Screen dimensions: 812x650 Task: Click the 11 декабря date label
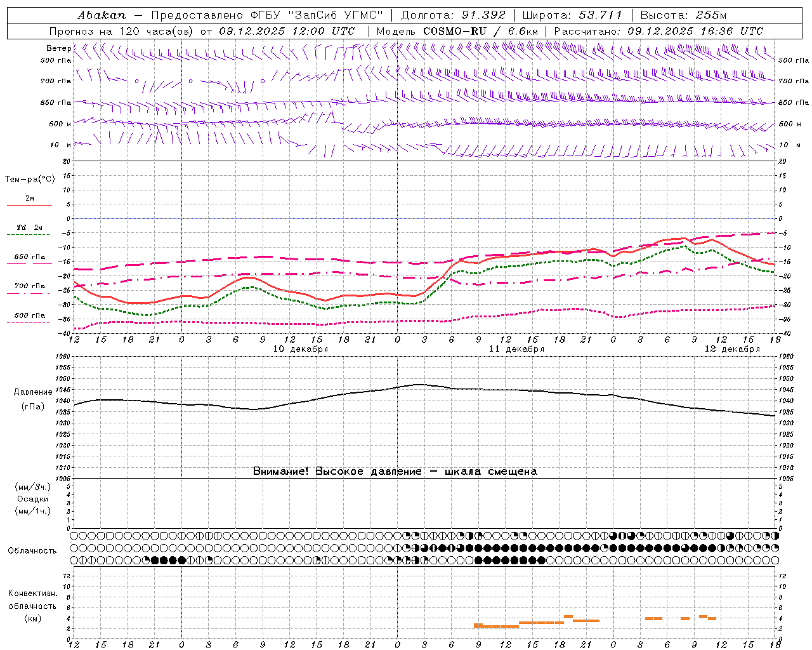tap(516, 349)
